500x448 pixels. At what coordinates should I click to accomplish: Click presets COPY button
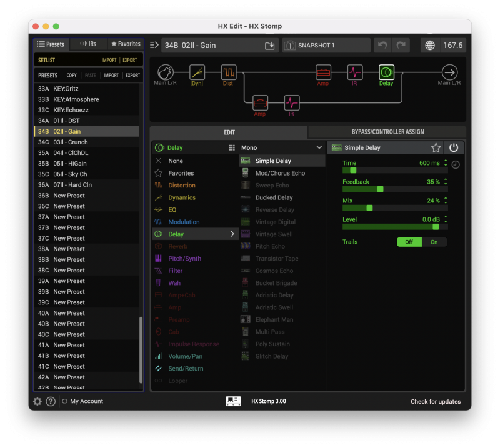tap(71, 75)
